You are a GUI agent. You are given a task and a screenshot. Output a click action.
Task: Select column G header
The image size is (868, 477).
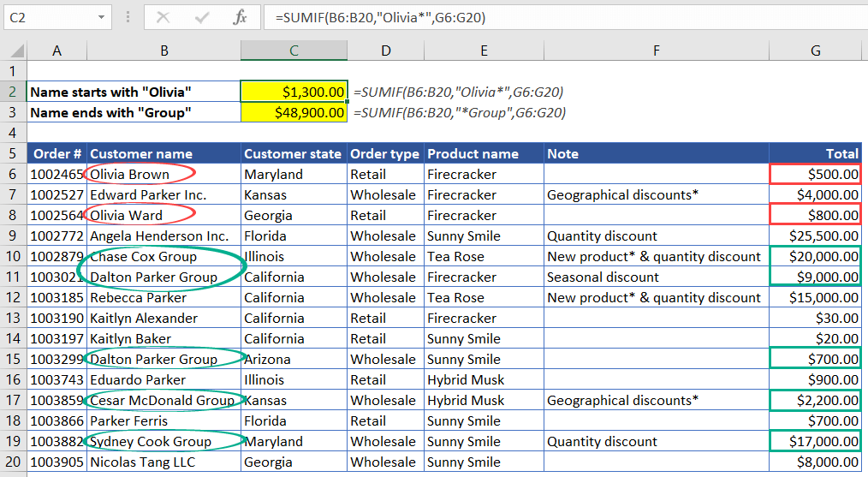[816, 51]
